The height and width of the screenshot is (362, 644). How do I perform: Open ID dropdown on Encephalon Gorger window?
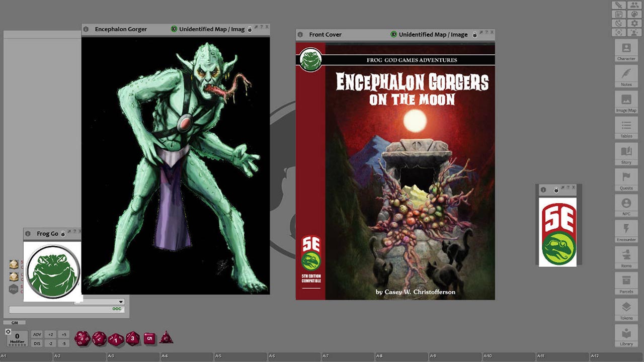[174, 29]
